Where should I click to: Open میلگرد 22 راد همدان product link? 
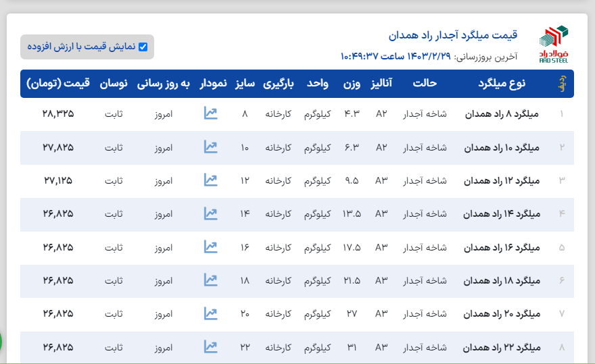501,347
